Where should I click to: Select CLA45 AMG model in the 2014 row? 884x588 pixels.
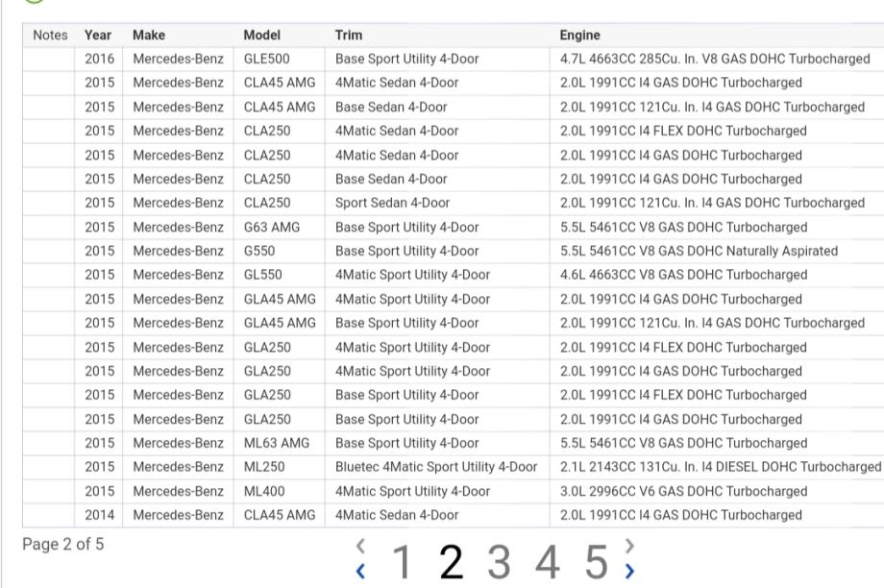click(x=279, y=515)
